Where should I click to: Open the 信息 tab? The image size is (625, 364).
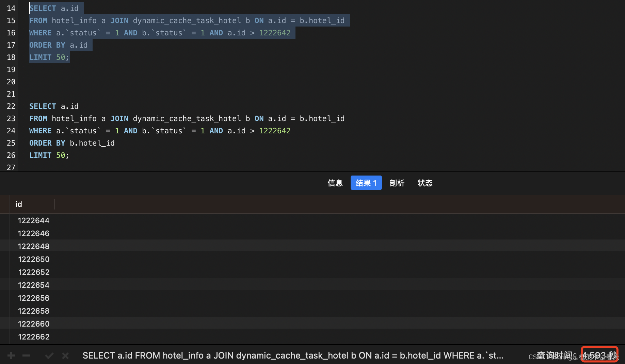[x=335, y=183]
